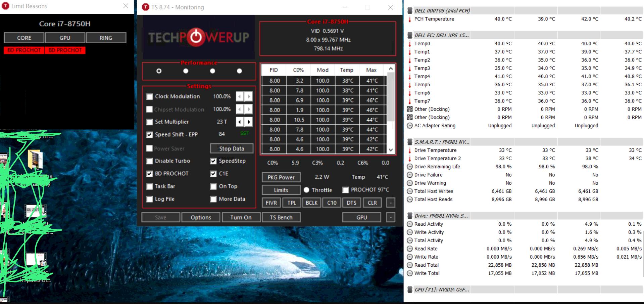Image resolution: width=644 pixels, height=304 pixels.
Task: Click the circle icon beside Drive Remaining Life
Action: tap(410, 167)
